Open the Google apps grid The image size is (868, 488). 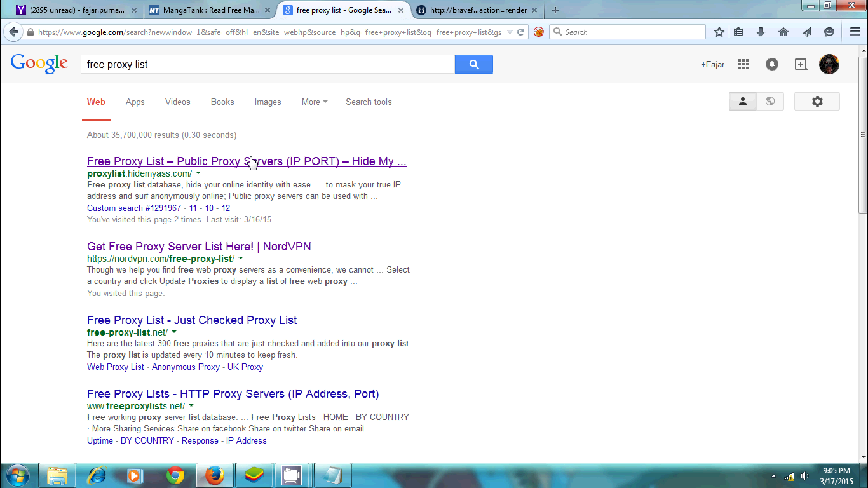[x=743, y=64]
